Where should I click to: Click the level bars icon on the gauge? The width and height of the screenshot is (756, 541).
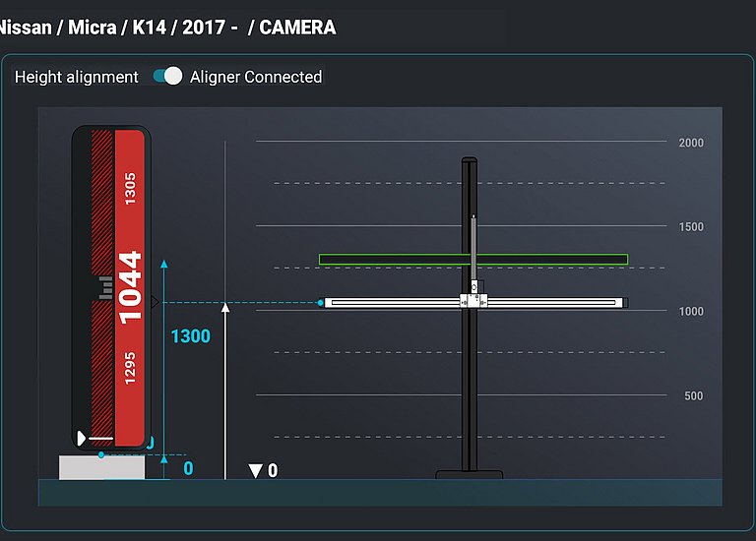coord(103,286)
